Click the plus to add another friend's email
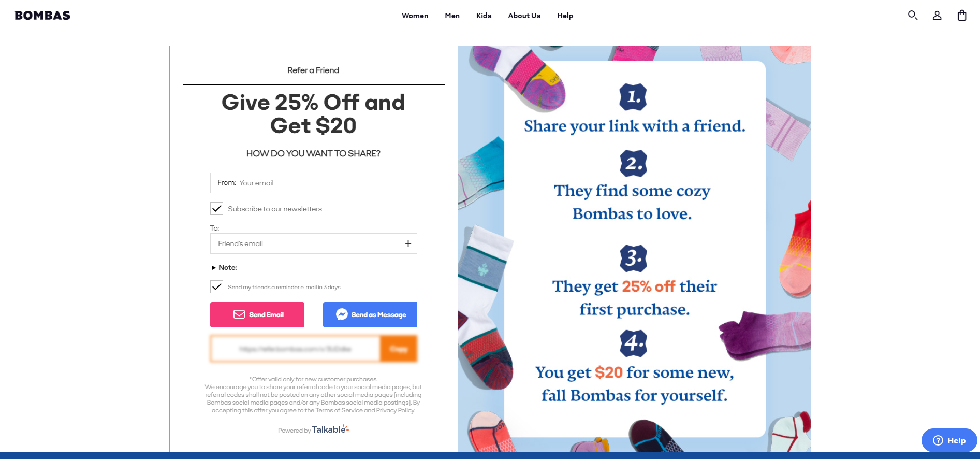This screenshot has height=459, width=980. pyautogui.click(x=408, y=243)
